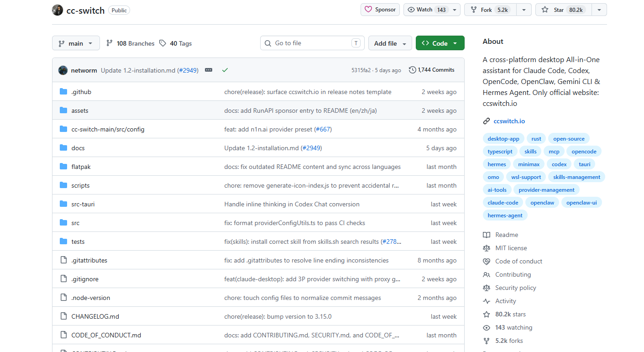The height and width of the screenshot is (352, 644).
Task: Click the file icon next to CHANGELOG.md
Action: pos(63,316)
